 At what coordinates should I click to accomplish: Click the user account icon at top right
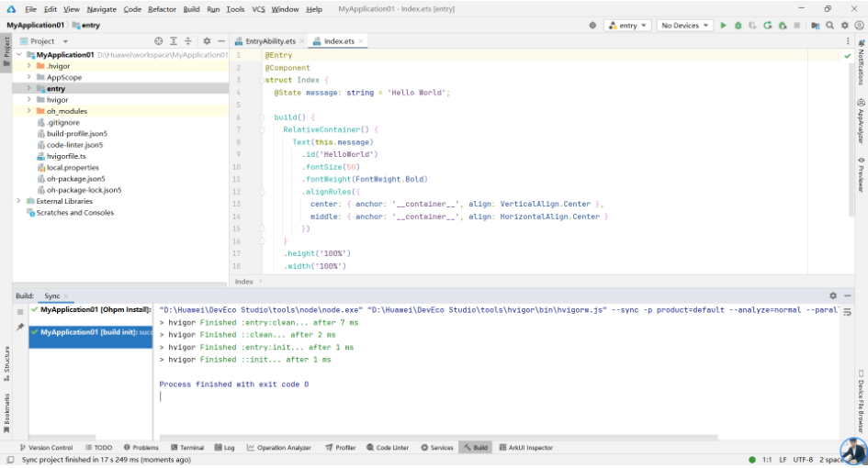tap(859, 26)
